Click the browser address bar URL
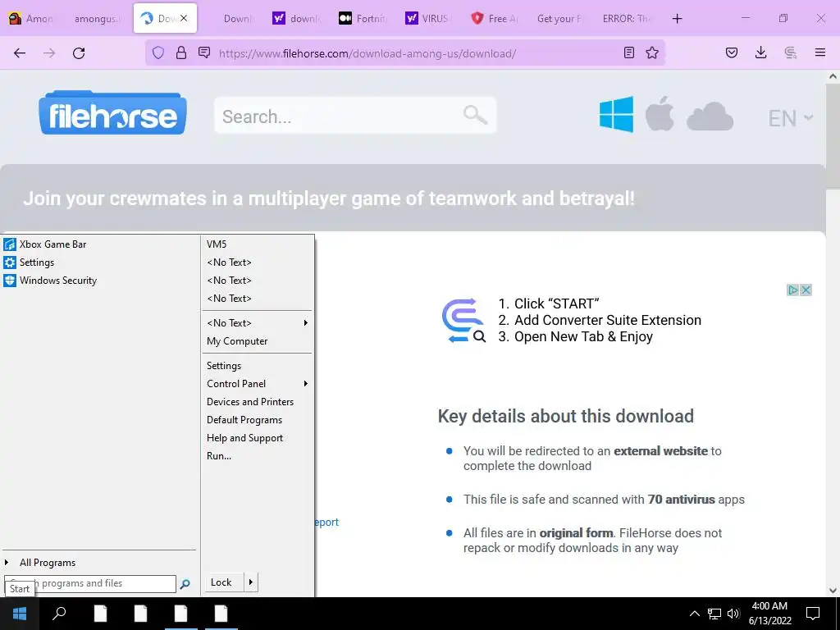 pos(367,53)
